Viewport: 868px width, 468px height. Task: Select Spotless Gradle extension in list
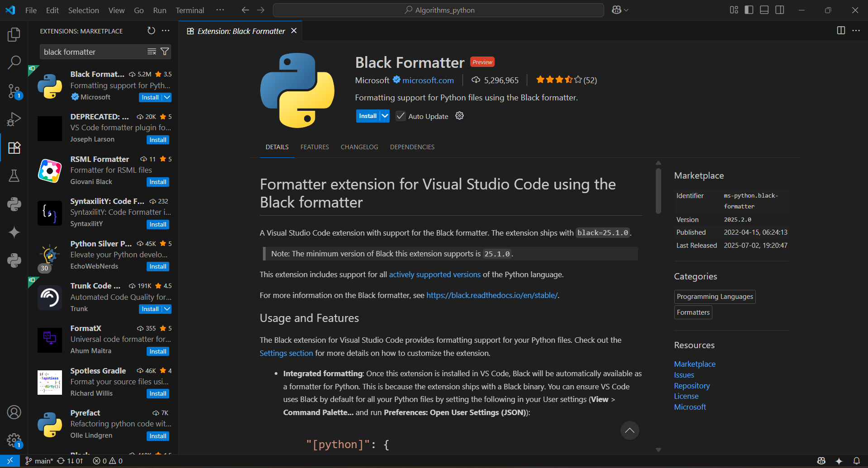click(x=104, y=382)
